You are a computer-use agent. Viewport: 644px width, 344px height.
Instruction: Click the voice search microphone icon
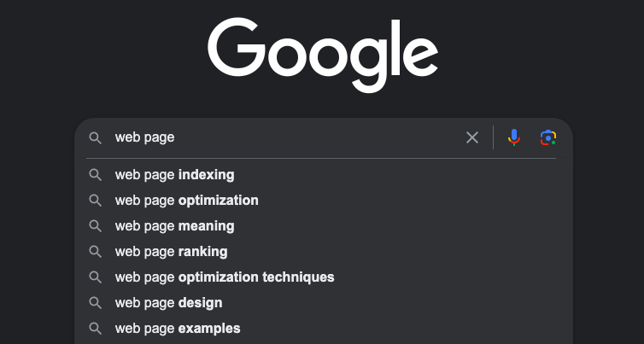[x=513, y=137]
